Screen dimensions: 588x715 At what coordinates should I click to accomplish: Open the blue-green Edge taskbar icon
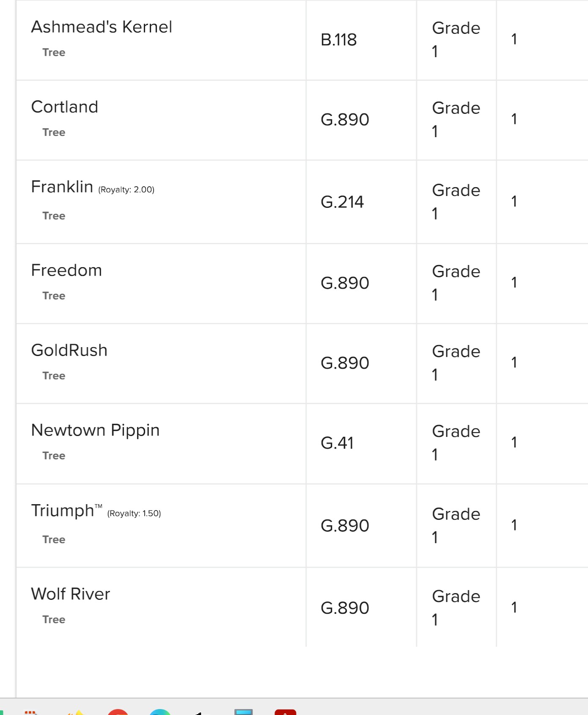pos(160,712)
